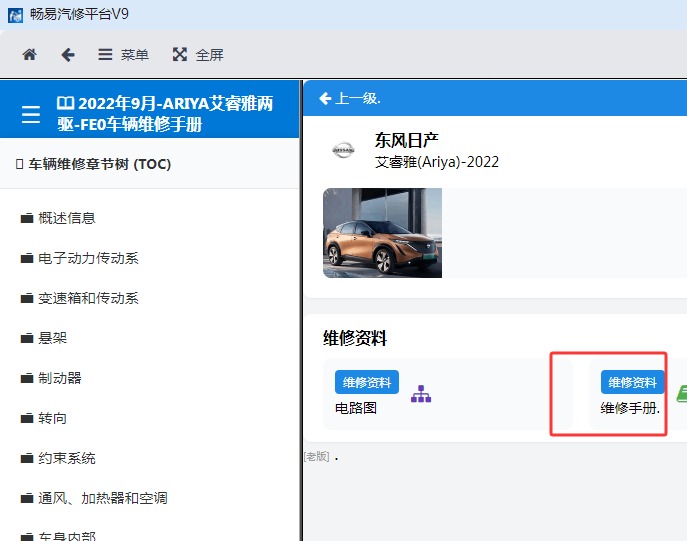Enter 全屏 fullscreen mode
The image size is (687, 541).
coord(198,55)
